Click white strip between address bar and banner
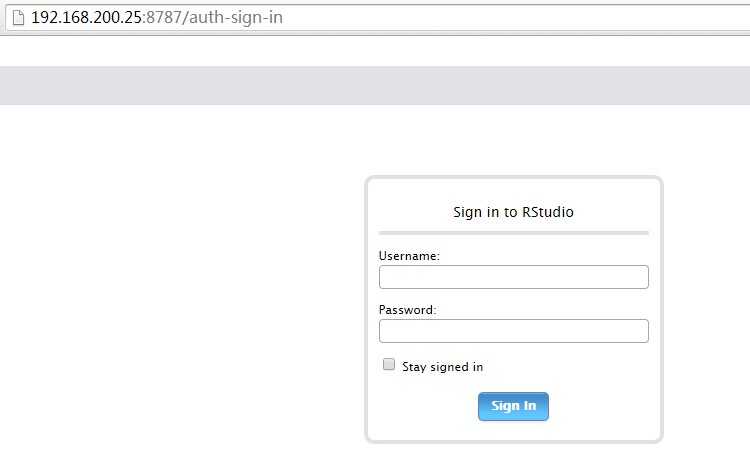The height and width of the screenshot is (463, 750). pos(375,50)
